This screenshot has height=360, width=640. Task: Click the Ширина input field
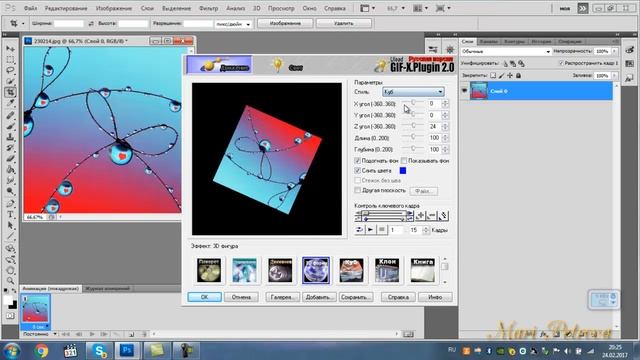point(69,24)
